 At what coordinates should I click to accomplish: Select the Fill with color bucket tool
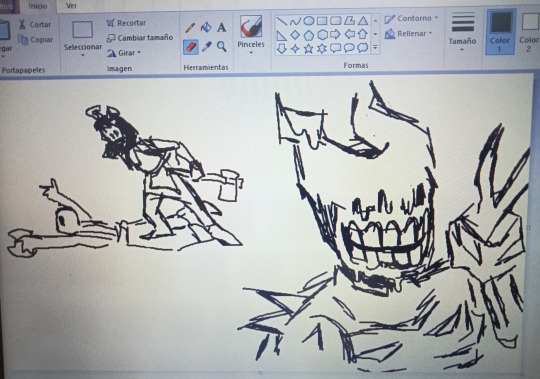point(206,27)
